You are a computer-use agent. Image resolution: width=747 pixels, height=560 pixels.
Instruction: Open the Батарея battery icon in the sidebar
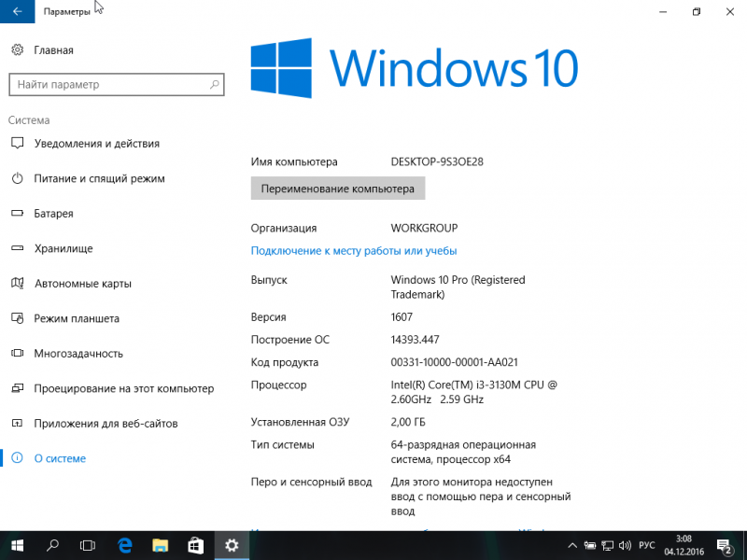[17, 214]
